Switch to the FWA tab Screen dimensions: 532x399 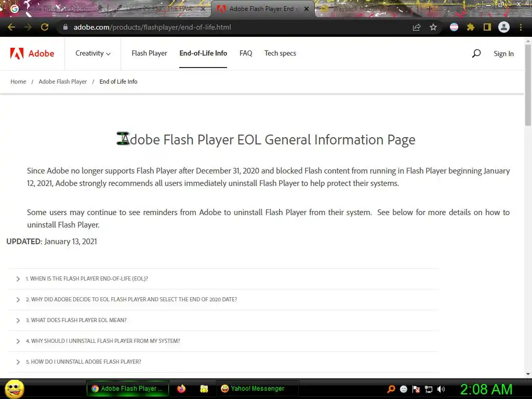coord(159,9)
